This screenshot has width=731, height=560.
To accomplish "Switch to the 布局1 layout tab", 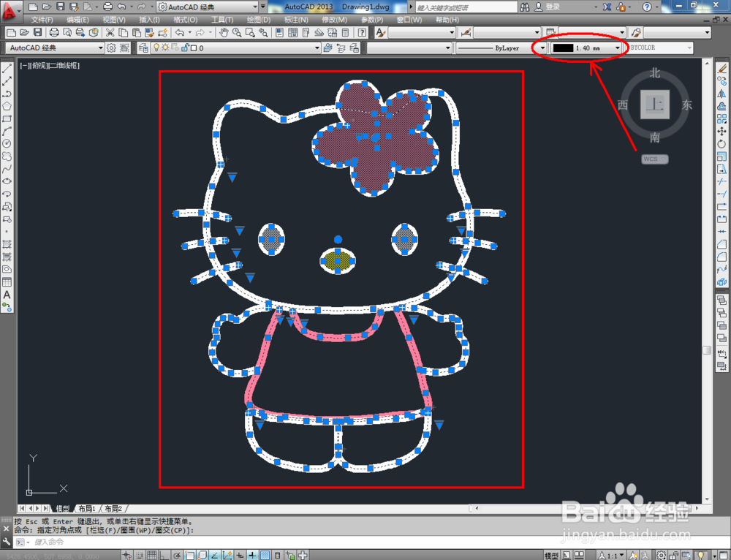I will [87, 508].
